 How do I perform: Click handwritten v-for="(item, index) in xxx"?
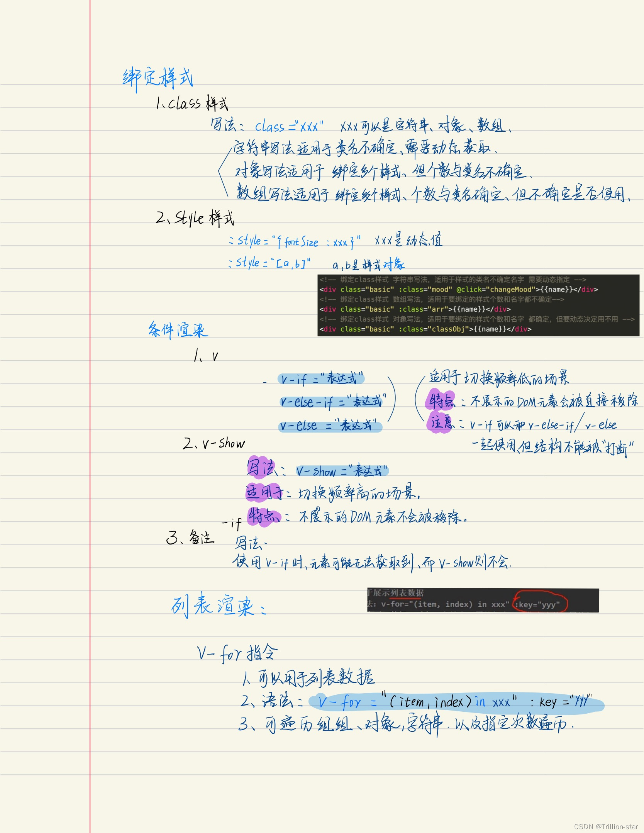[418, 701]
